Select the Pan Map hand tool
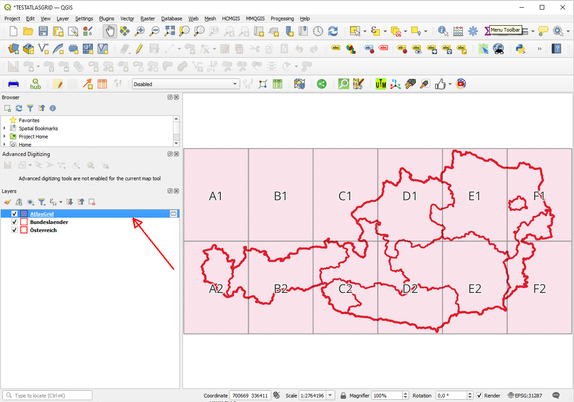Screen dimensions: 574x402 click(x=109, y=31)
